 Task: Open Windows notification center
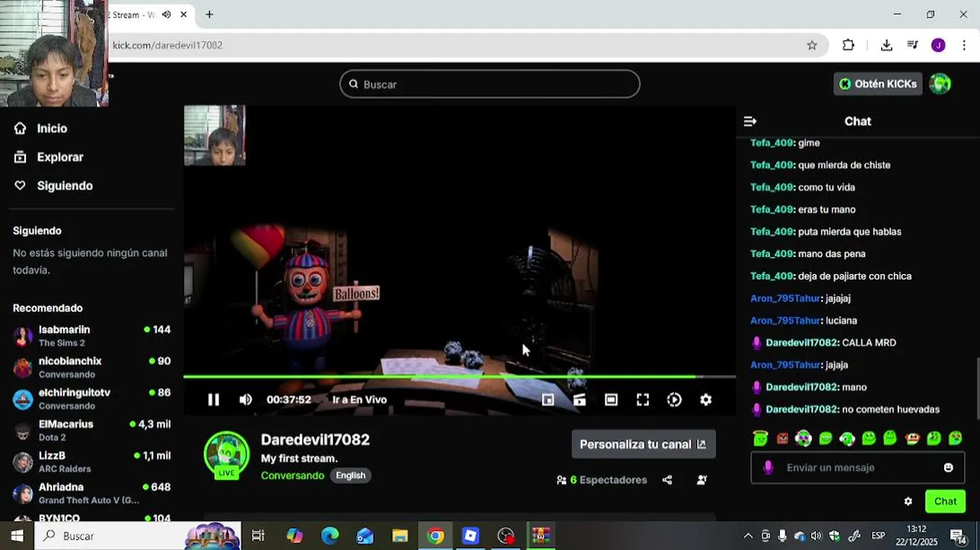(959, 536)
